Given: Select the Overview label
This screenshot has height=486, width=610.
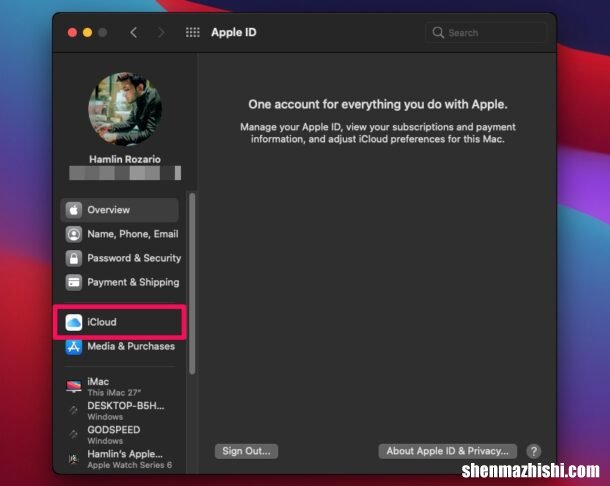Looking at the screenshot, I should coord(109,210).
